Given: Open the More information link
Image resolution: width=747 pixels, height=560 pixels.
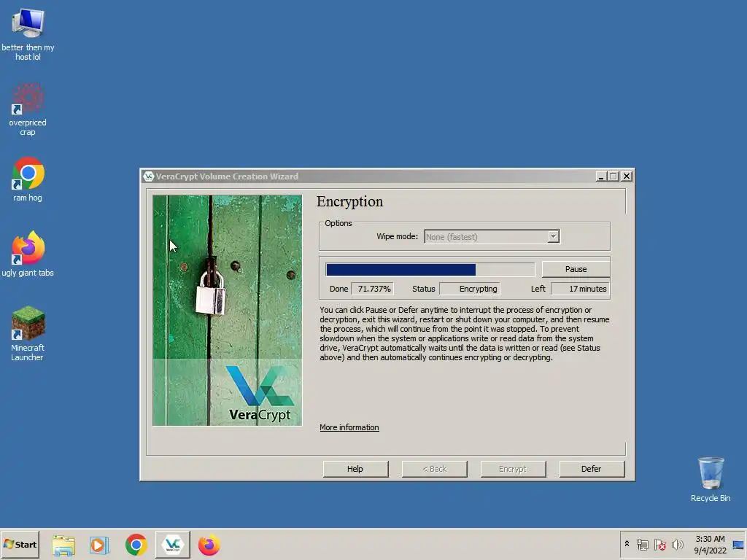Looking at the screenshot, I should pos(349,427).
